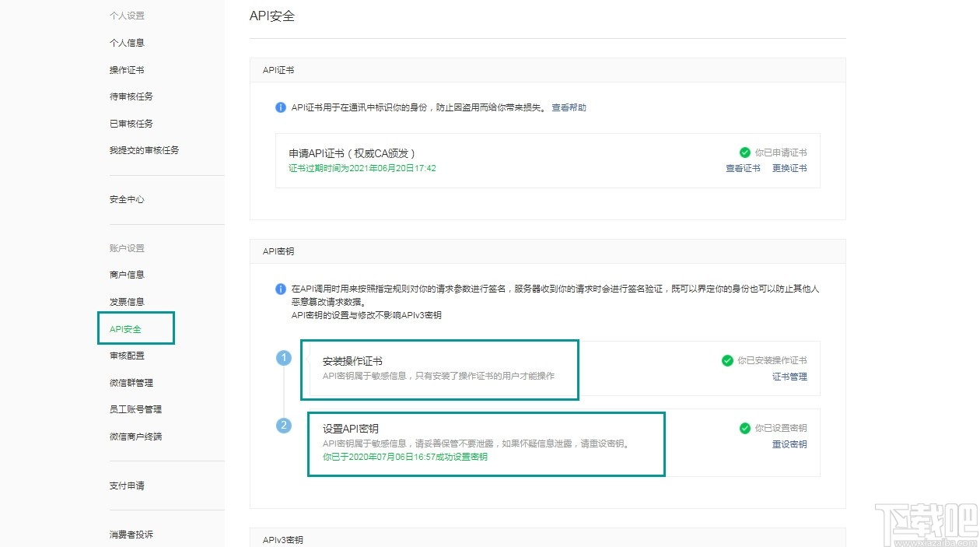
Task: Open 安全中心 in the sidebar
Action: point(127,199)
